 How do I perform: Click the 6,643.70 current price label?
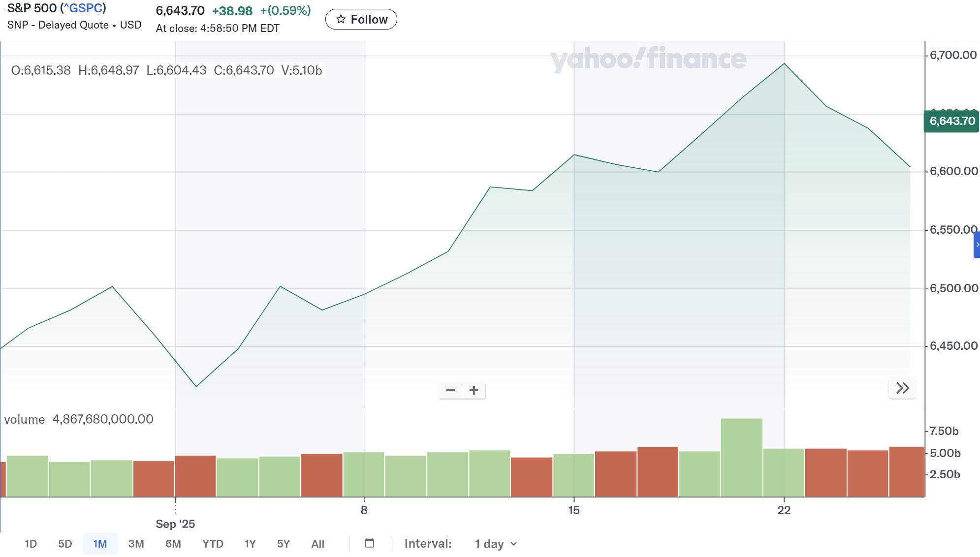(x=951, y=121)
